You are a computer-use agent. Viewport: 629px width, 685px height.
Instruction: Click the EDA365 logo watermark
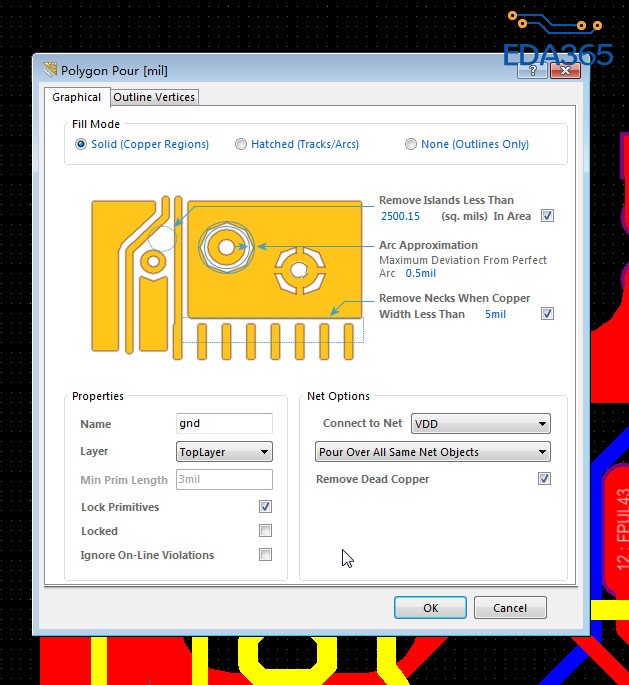(x=557, y=42)
